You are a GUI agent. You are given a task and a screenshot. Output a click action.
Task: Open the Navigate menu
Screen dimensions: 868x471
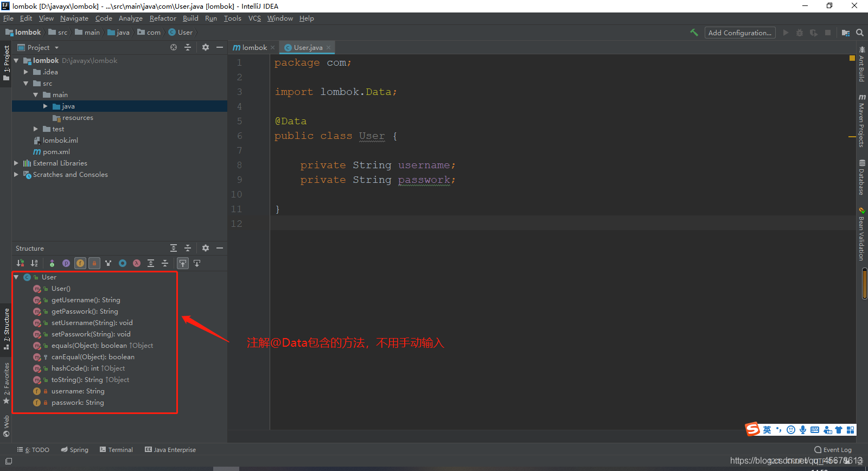click(74, 18)
